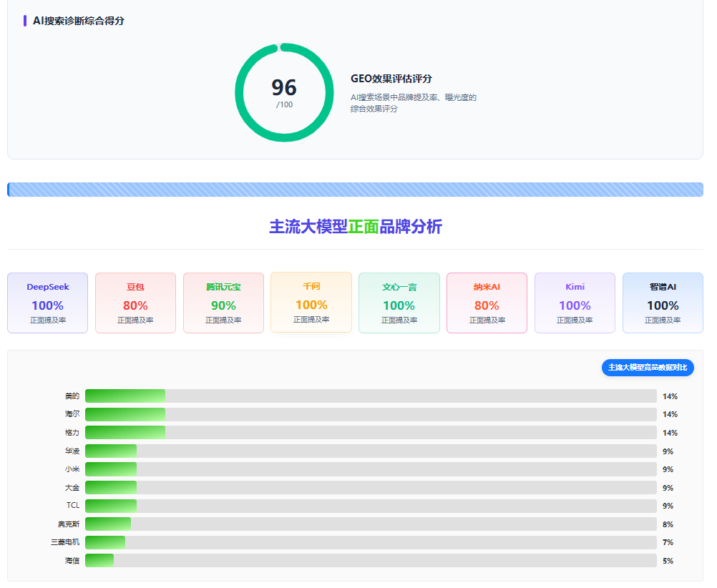Click the 小米 brand label
717x588 pixels.
click(72, 469)
